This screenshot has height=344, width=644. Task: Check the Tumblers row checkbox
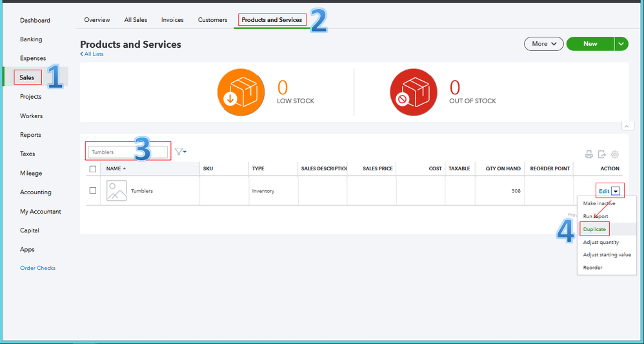93,190
